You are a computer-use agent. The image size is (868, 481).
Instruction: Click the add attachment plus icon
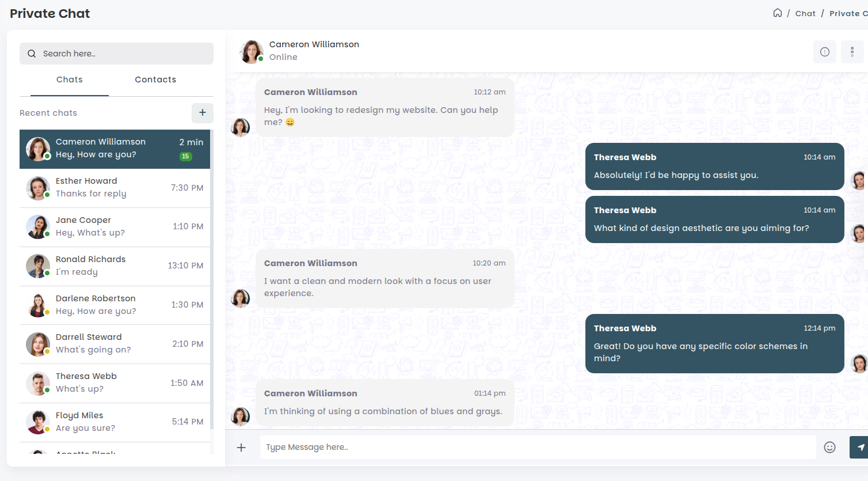pyautogui.click(x=241, y=448)
